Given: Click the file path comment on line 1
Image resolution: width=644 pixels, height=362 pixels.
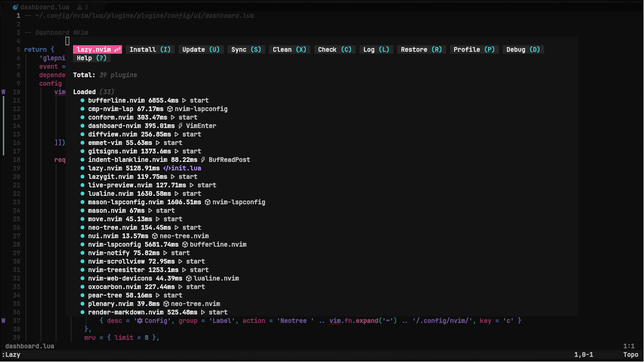Looking at the screenshot, I should pyautogui.click(x=139, y=16).
